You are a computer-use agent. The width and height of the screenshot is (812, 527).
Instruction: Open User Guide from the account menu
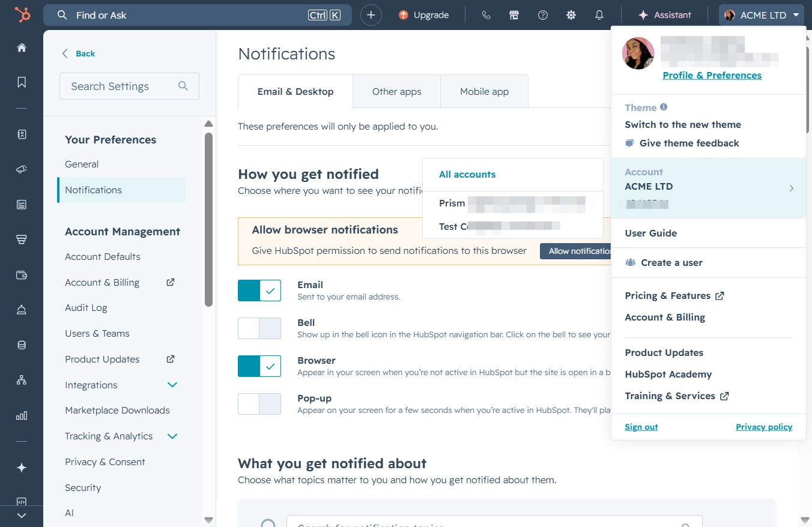pos(651,233)
